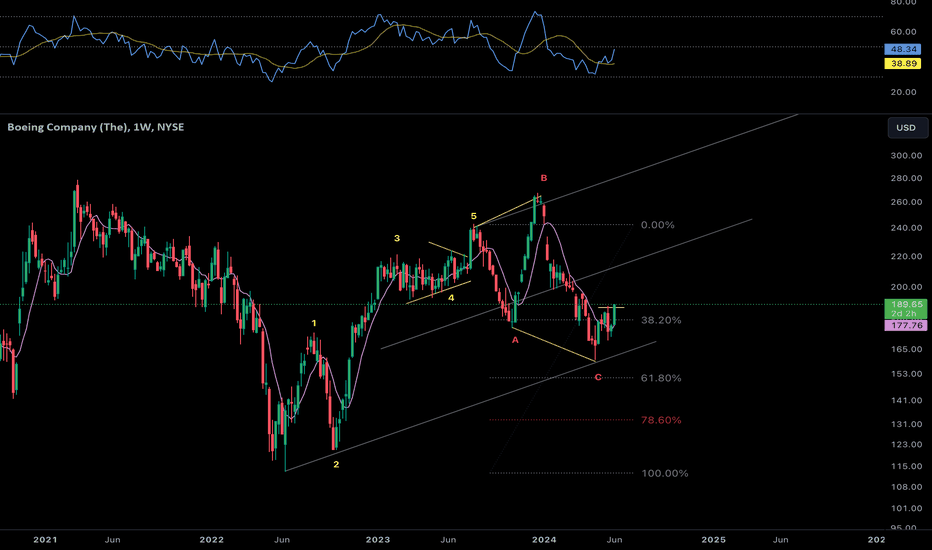932x550 pixels.
Task: Click the 153.00 price axis label
Action: 906,374
